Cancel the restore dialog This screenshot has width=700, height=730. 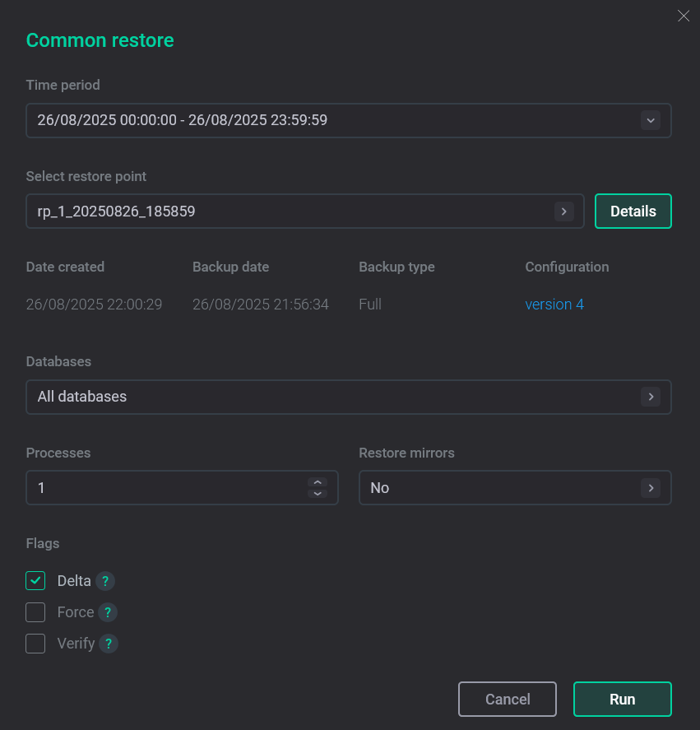tap(508, 699)
